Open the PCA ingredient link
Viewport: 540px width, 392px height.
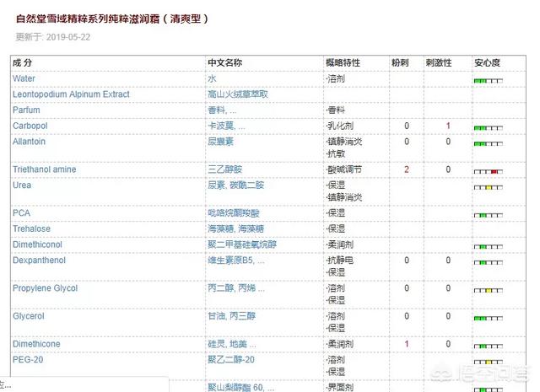coord(21,213)
